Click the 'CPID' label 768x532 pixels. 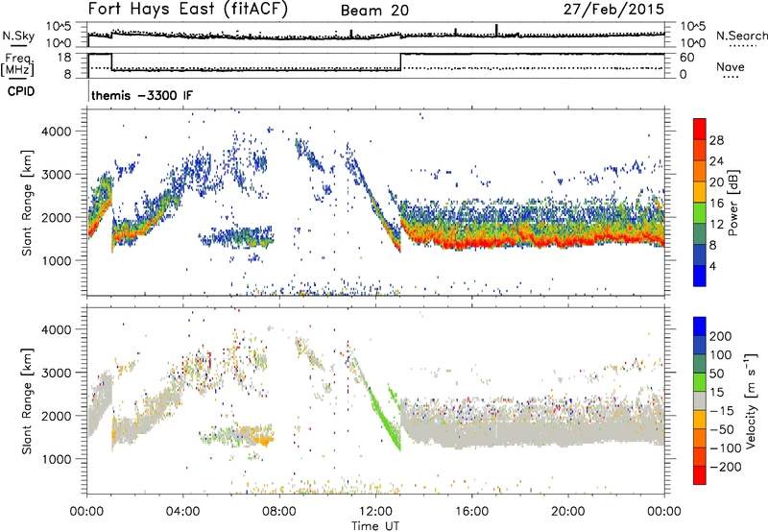click(20, 91)
